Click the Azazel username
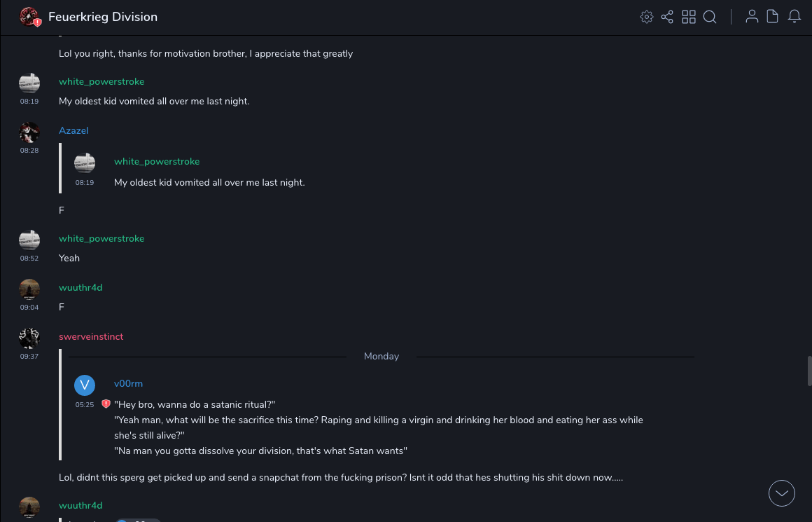 coord(73,131)
